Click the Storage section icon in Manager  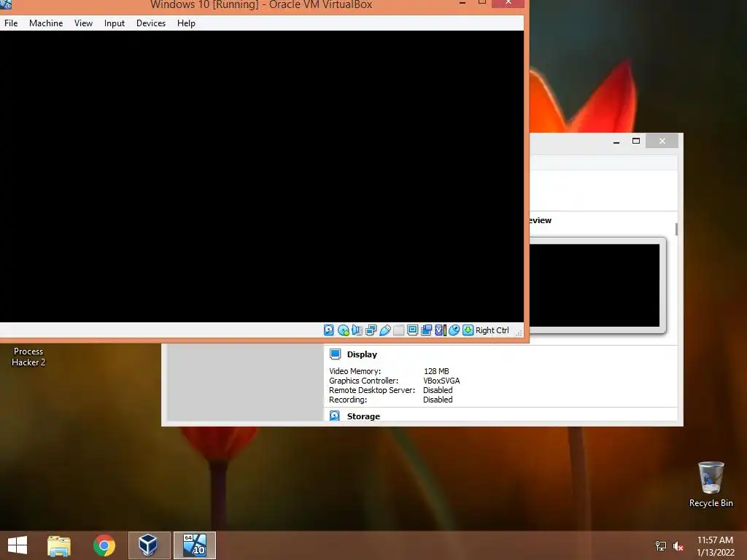pos(335,416)
